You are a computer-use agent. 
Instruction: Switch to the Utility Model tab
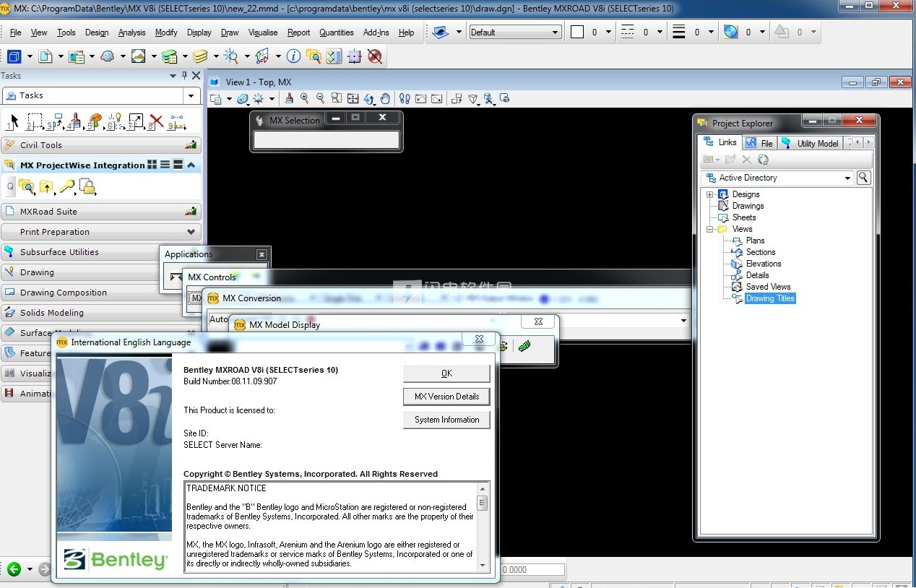point(811,143)
